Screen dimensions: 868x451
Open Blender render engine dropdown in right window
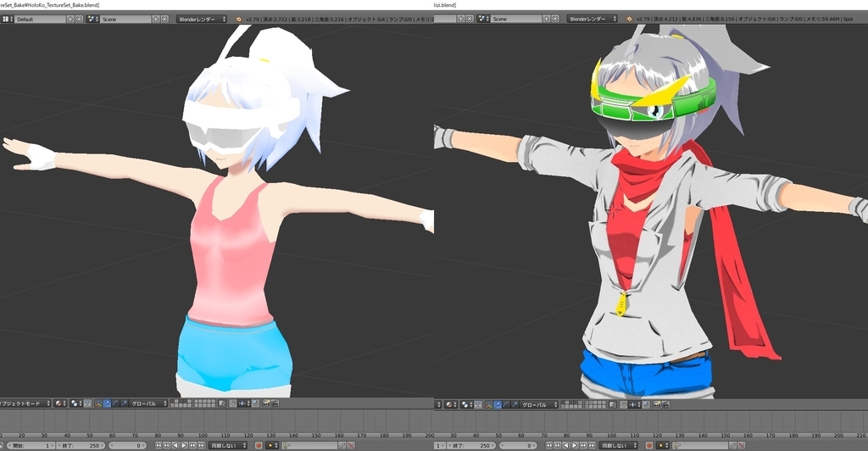[x=593, y=19]
